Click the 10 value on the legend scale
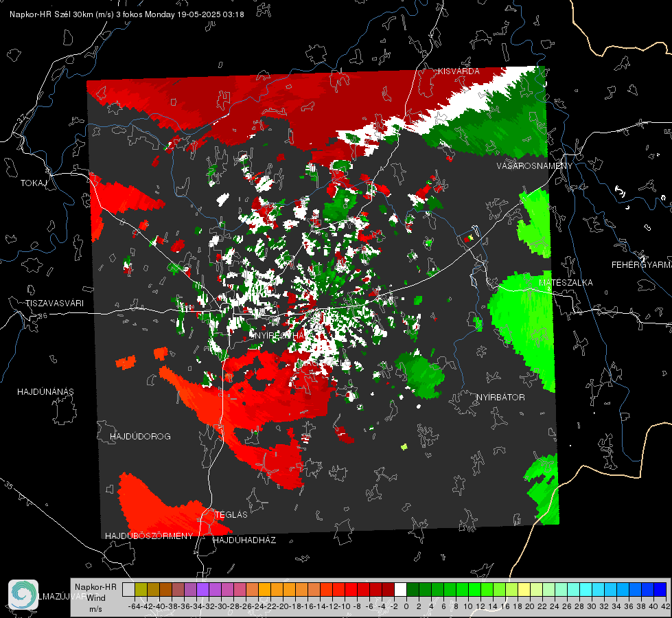 (x=468, y=607)
